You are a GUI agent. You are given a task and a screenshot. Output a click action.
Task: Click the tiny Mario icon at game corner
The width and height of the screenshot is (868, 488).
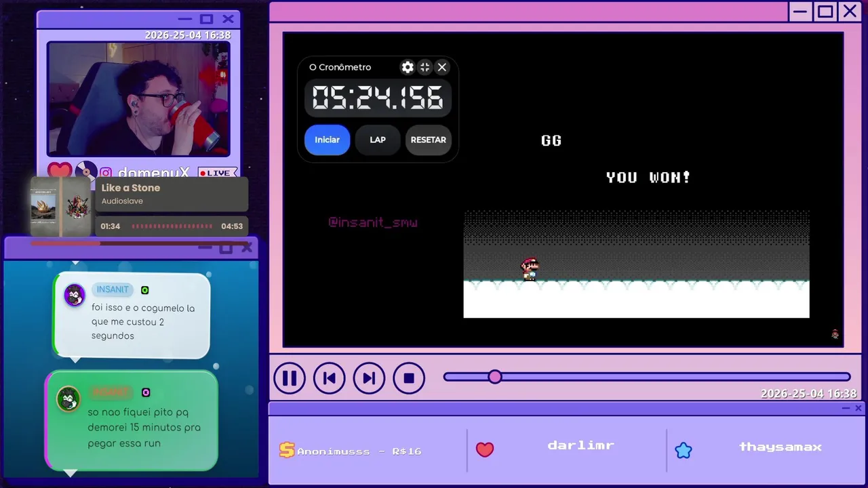(835, 334)
